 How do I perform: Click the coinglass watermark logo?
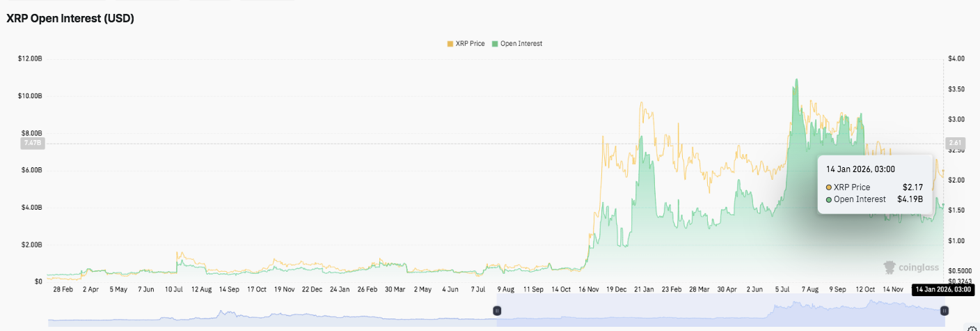[911, 267]
